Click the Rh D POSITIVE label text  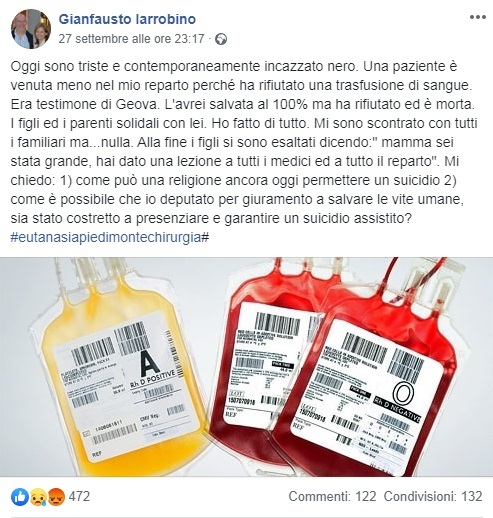tap(152, 379)
